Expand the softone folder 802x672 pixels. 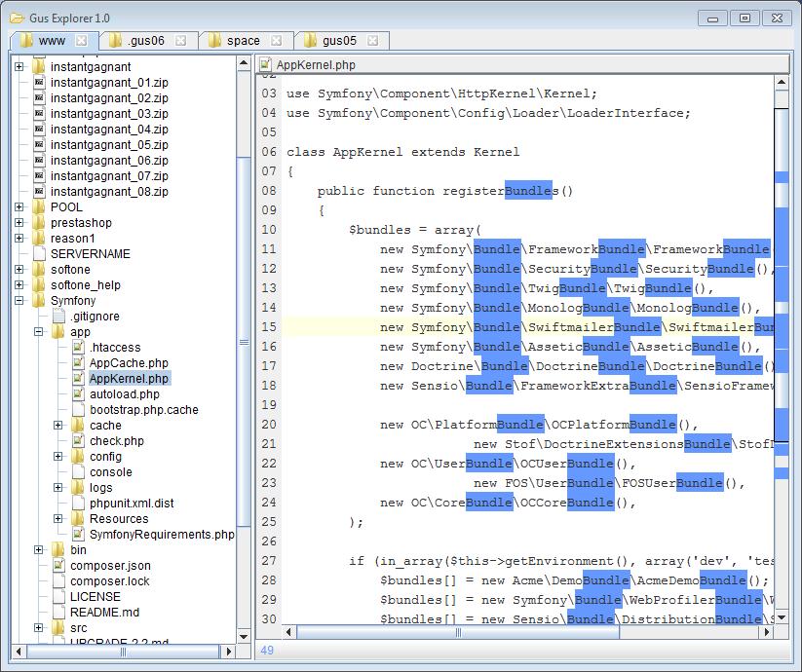pyautogui.click(x=19, y=270)
